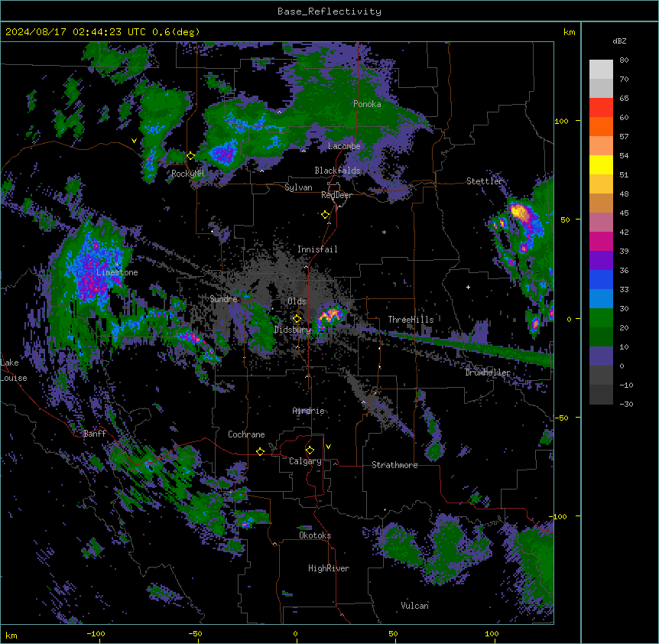The height and width of the screenshot is (644, 659).
Task: Click the 2024/08/17 02:44:23 UTC timestamp
Action: [x=75, y=32]
